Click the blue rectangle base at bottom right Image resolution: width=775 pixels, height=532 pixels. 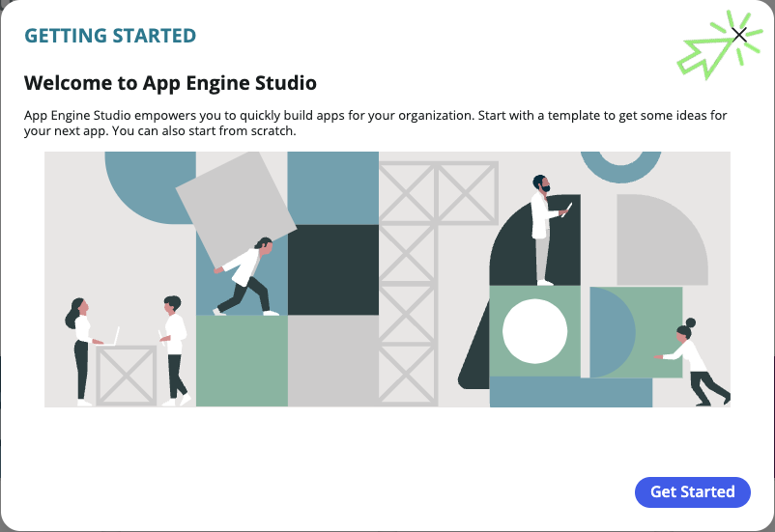pyautogui.click(x=570, y=392)
